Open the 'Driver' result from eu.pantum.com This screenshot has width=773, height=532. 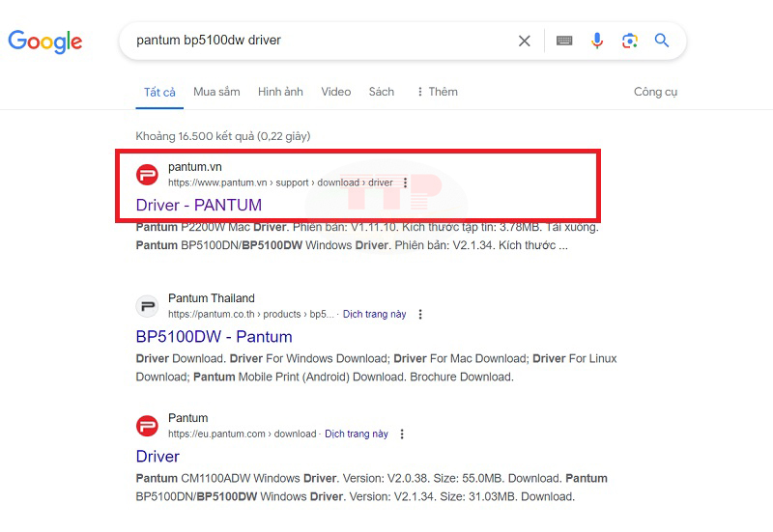pos(157,456)
